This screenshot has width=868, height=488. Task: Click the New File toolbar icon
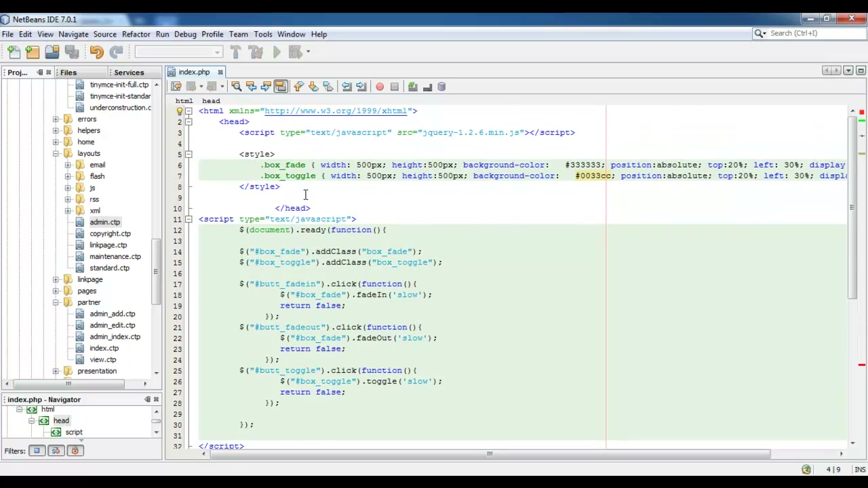[x=14, y=52]
